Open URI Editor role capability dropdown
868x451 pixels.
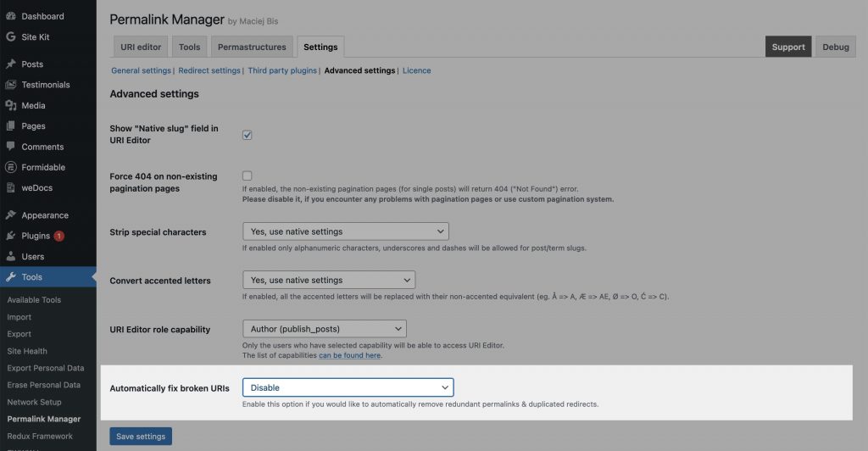point(325,329)
